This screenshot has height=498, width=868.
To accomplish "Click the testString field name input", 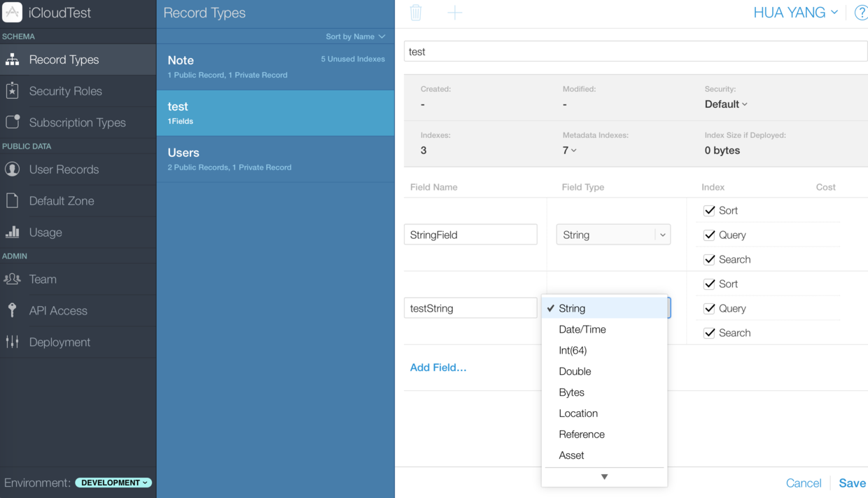I will pos(470,308).
